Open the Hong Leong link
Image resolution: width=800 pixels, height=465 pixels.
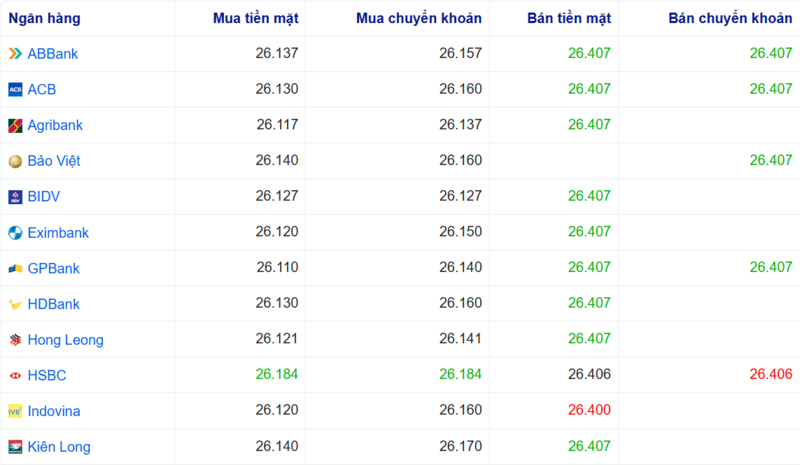(x=65, y=340)
